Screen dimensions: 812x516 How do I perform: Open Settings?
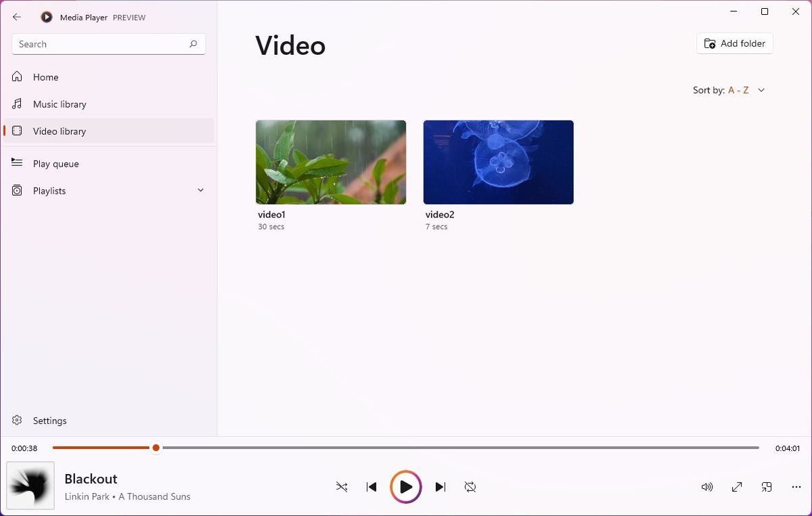49,420
